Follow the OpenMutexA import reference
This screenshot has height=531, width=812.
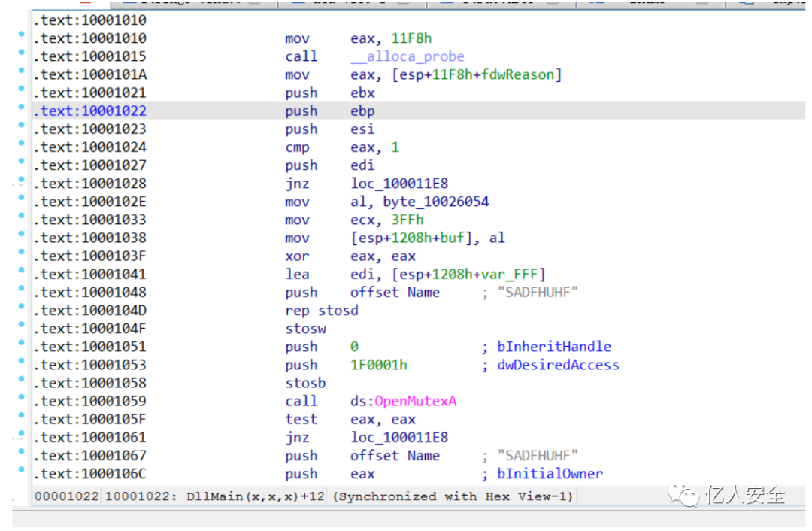pos(415,402)
